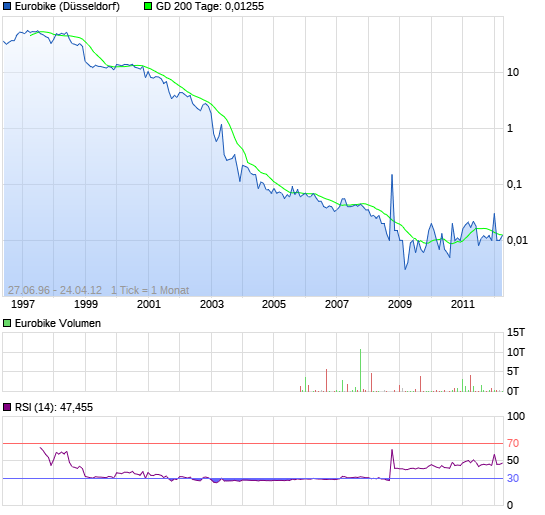Click the 2001 x-axis label
This screenshot has width=545, height=515.
[x=149, y=304]
